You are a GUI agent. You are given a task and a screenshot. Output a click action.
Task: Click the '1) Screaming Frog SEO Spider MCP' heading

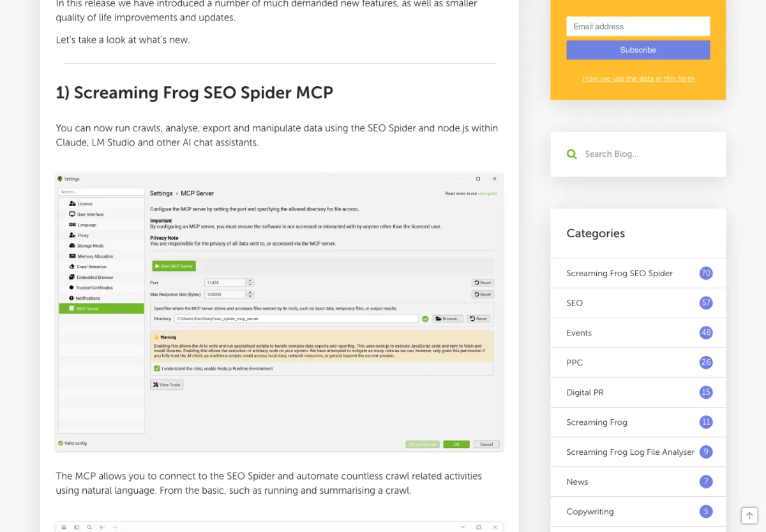(195, 92)
